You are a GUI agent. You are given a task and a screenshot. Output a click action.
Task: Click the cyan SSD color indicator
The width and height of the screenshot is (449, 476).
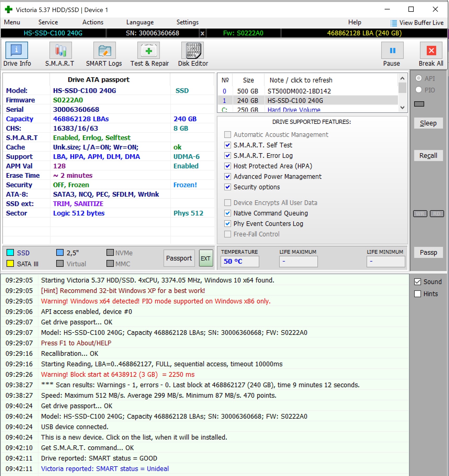[x=10, y=252]
